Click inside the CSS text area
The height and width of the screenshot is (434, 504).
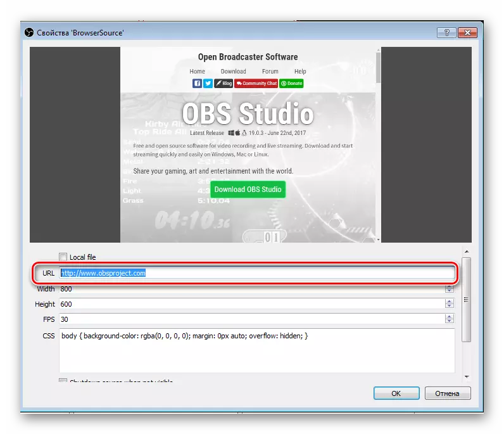coord(257,350)
